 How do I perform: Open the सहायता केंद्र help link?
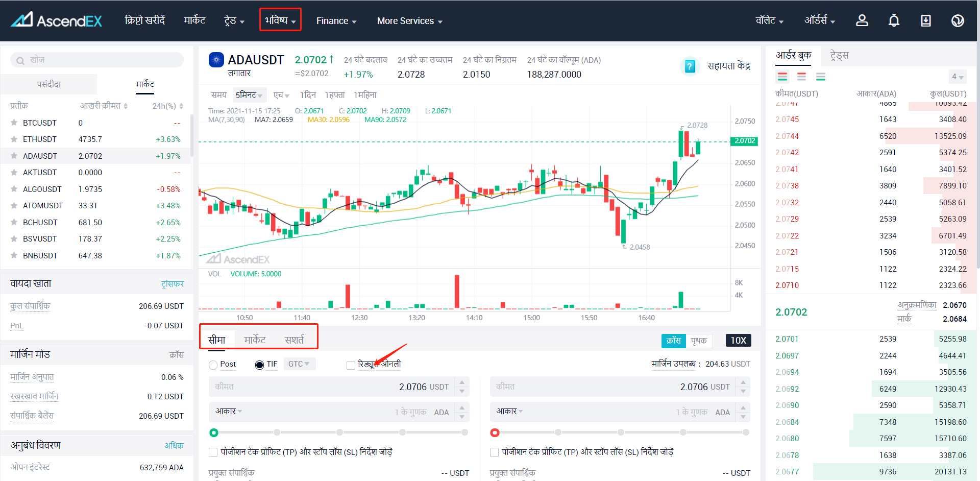click(729, 66)
